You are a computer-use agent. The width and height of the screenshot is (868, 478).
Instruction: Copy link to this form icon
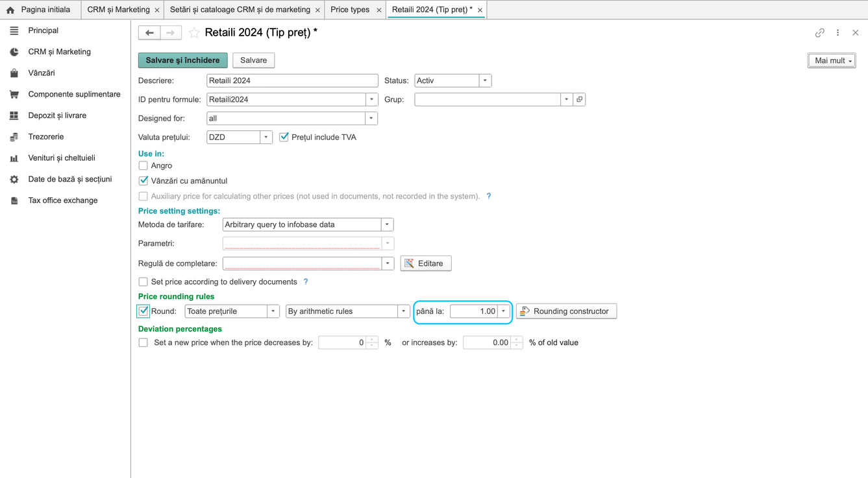820,32
